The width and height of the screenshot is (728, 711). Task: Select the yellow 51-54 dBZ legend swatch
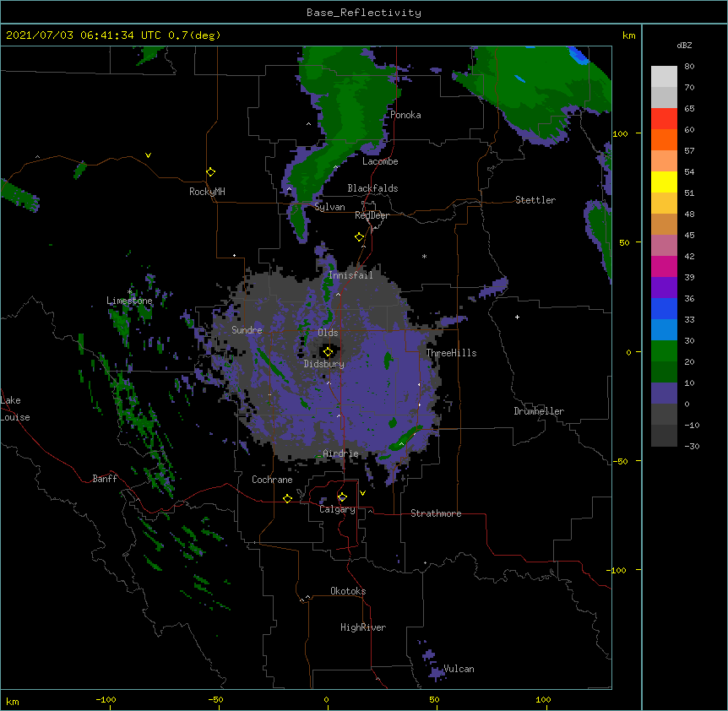coord(664,182)
